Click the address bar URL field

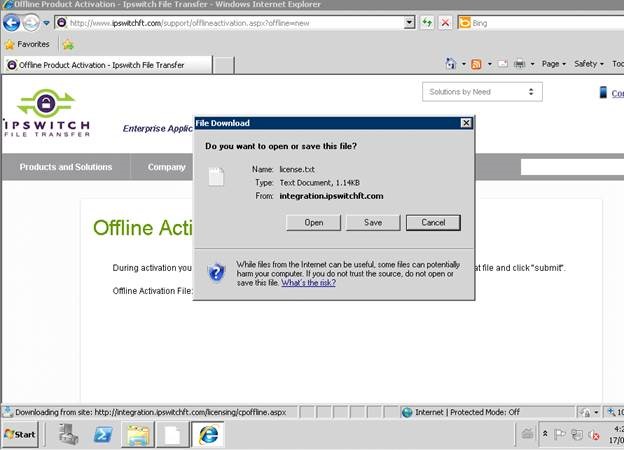pyautogui.click(x=235, y=23)
